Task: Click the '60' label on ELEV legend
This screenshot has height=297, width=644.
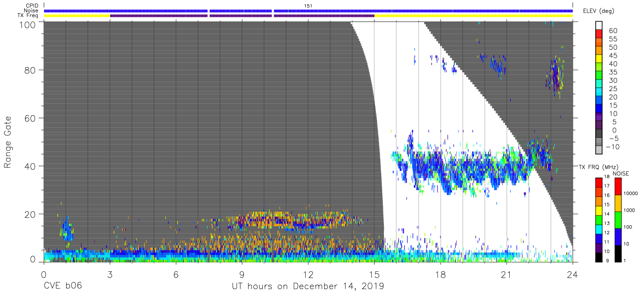Action: click(614, 30)
